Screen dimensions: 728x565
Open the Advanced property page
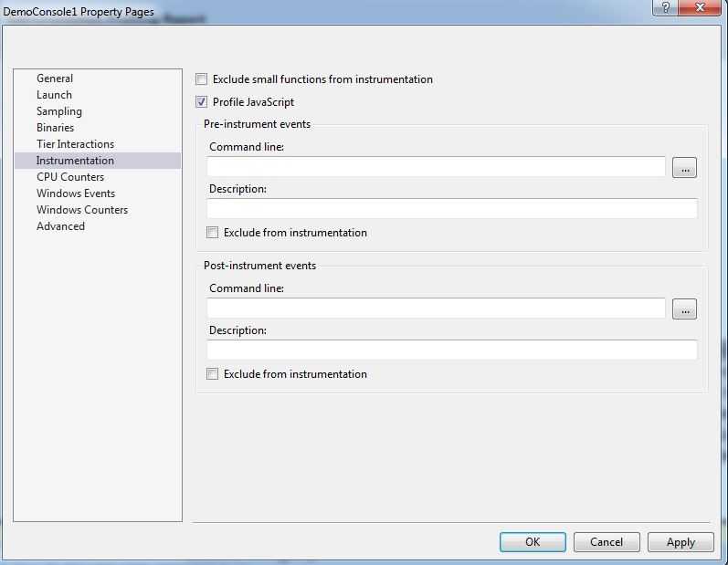tap(60, 226)
